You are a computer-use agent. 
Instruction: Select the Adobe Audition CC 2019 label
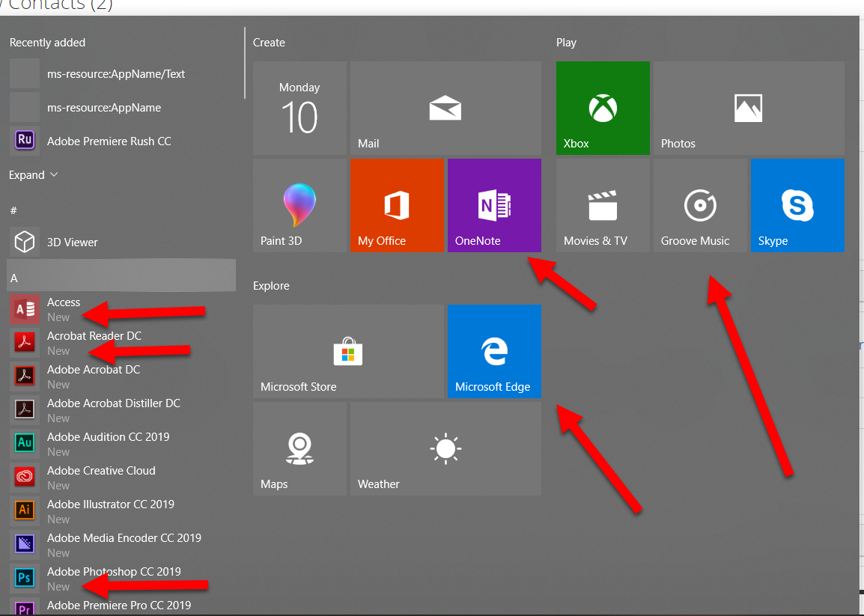[x=109, y=437]
